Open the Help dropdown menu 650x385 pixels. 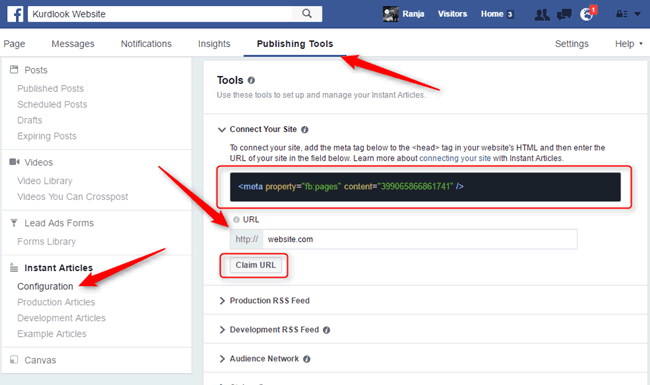(628, 44)
